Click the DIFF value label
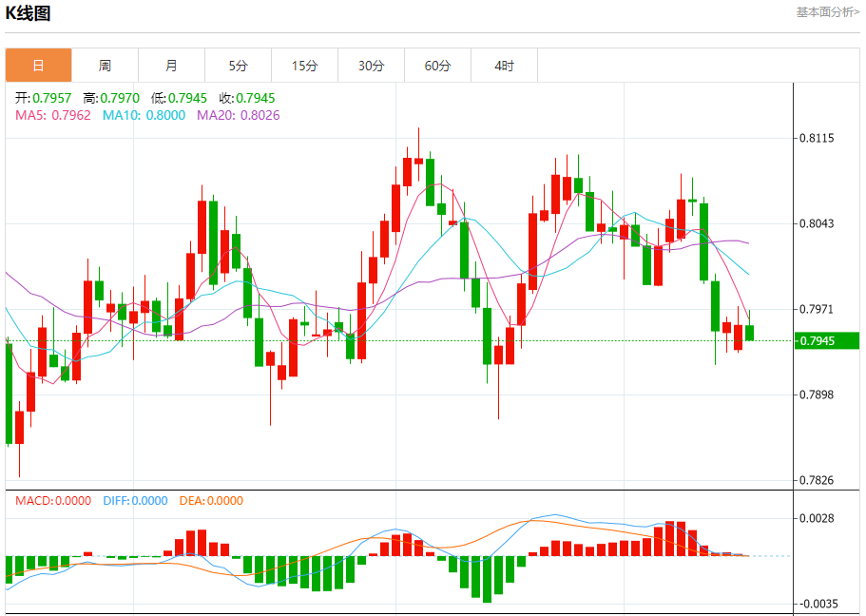The width and height of the screenshot is (866, 616). pyautogui.click(x=134, y=501)
